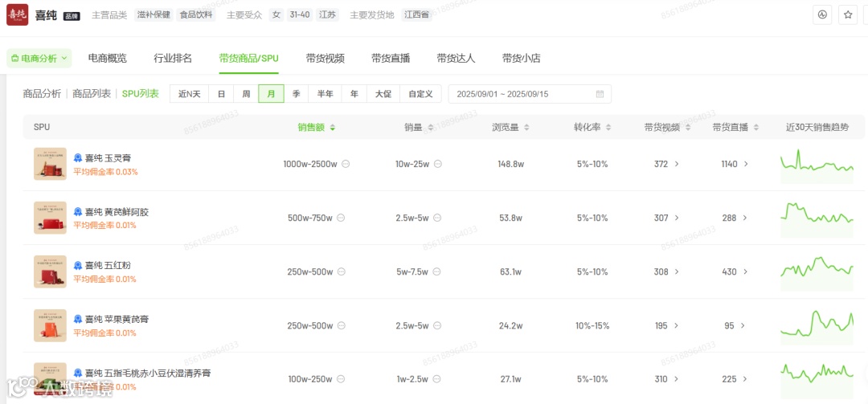Click the 食品饮料 category tag
868x404 pixels.
pos(196,15)
